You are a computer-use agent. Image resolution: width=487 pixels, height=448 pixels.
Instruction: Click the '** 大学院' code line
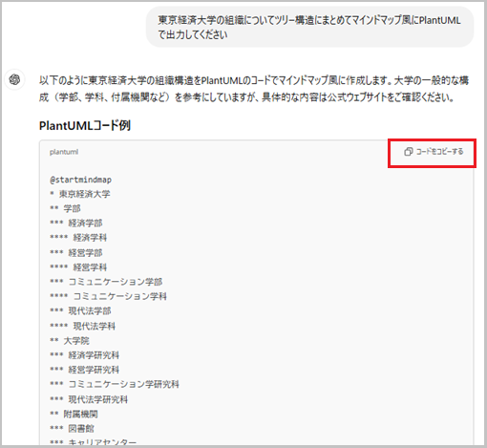[70, 341]
